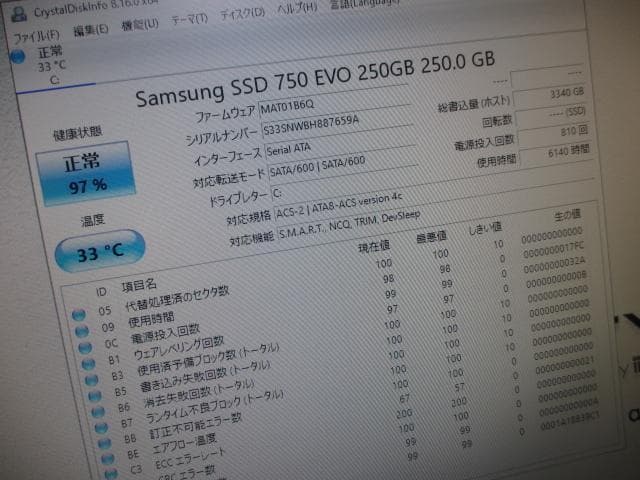The image size is (640, 480).
Task: Select the 代替処理済のセクタ数 row
Action: (331, 273)
